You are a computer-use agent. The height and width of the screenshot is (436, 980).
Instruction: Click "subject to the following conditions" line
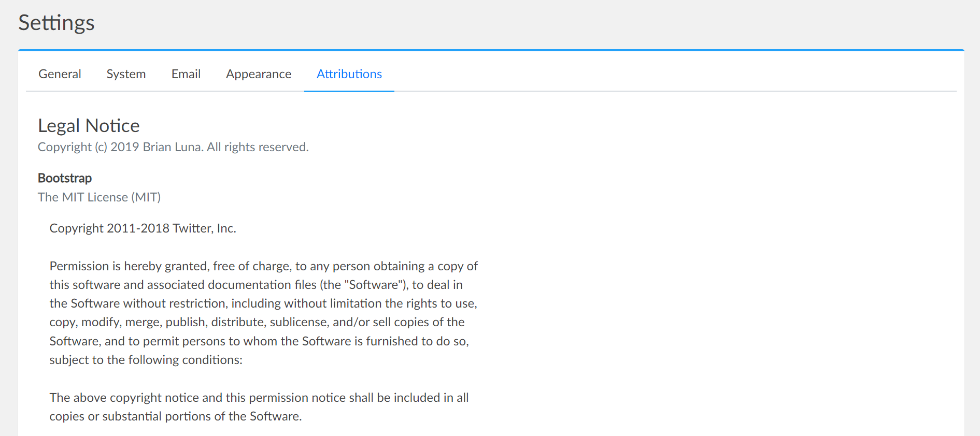click(x=146, y=360)
